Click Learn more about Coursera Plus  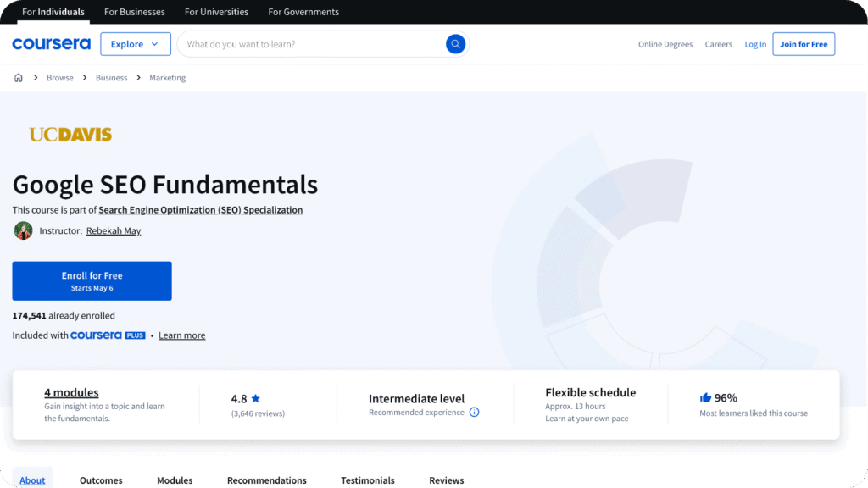click(x=181, y=335)
